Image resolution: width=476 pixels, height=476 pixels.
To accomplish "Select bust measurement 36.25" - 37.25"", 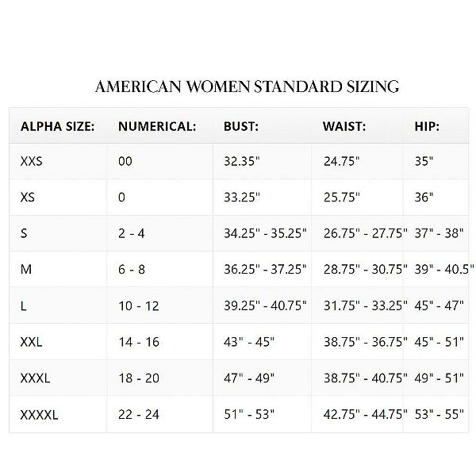I will [265, 270].
